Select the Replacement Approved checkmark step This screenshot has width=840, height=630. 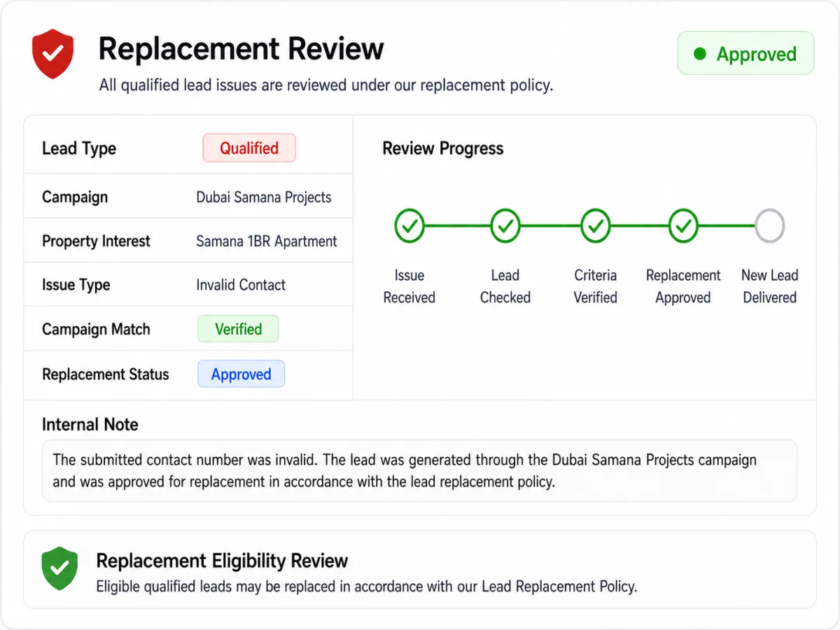(683, 226)
